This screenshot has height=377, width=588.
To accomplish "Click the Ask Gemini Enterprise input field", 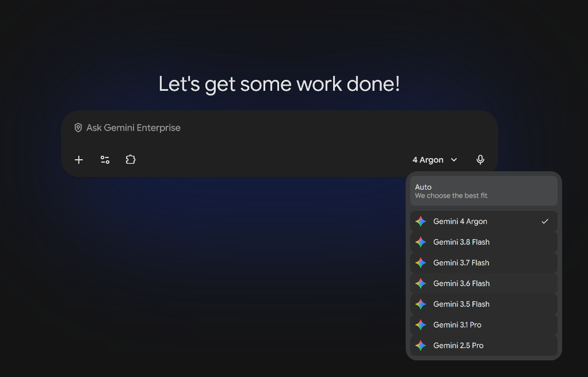I will (280, 128).
